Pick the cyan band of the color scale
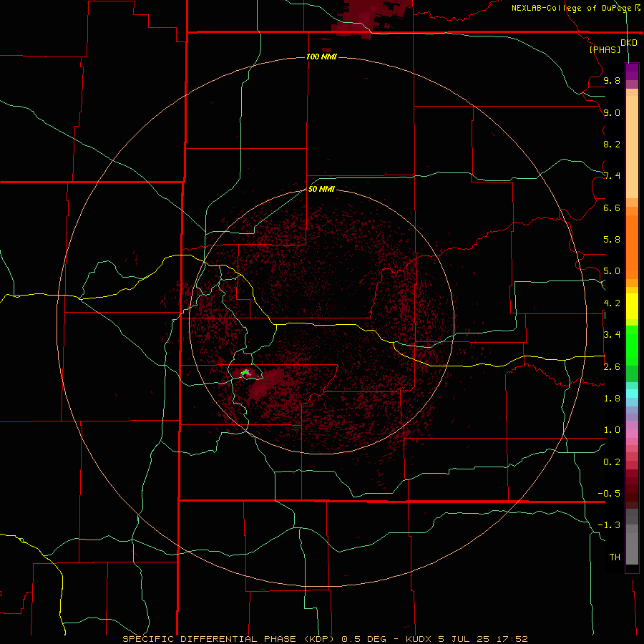 click(x=632, y=394)
